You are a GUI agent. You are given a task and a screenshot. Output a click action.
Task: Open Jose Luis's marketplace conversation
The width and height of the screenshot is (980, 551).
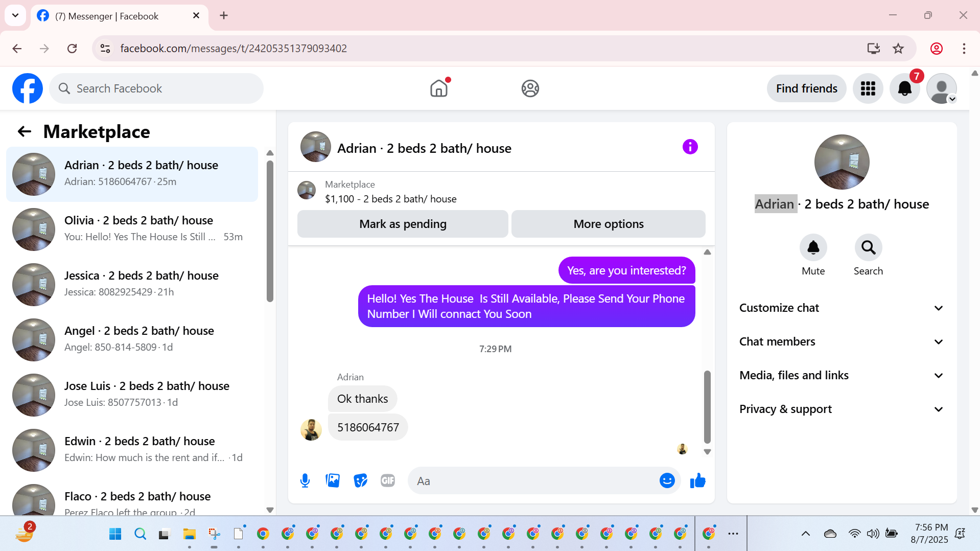[132, 395]
